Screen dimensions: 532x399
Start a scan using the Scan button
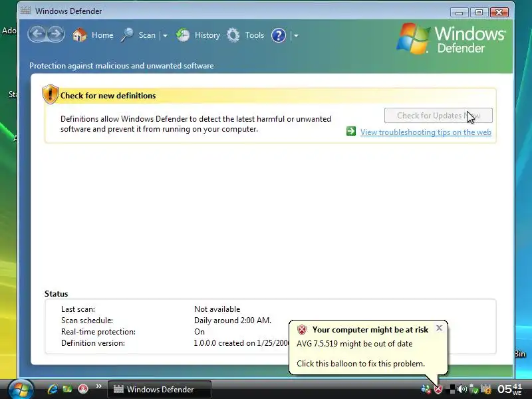147,35
